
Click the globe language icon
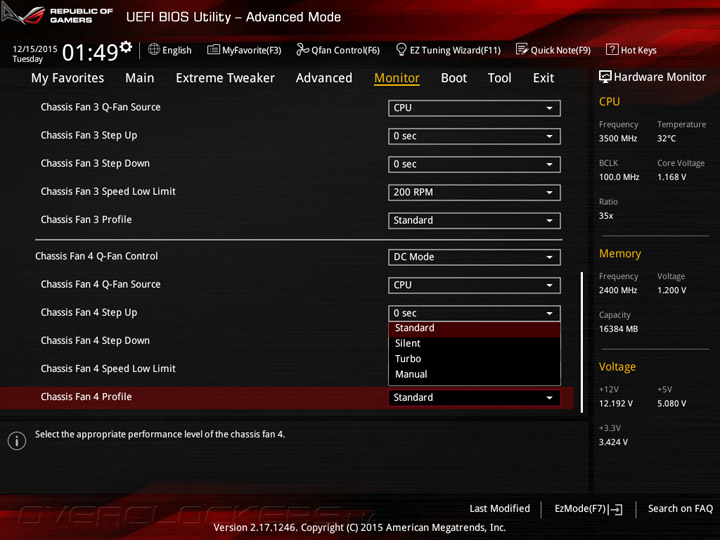(x=154, y=49)
